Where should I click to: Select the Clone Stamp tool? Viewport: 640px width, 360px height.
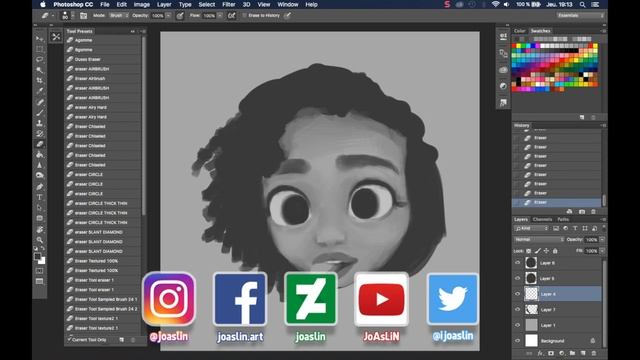coord(40,123)
